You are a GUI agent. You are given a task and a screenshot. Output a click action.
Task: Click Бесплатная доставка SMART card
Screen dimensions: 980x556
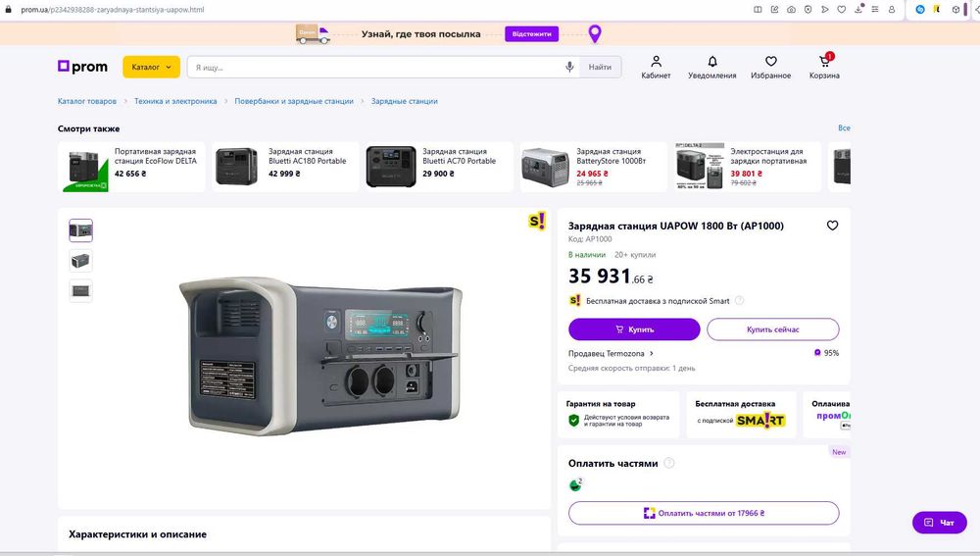(741, 415)
